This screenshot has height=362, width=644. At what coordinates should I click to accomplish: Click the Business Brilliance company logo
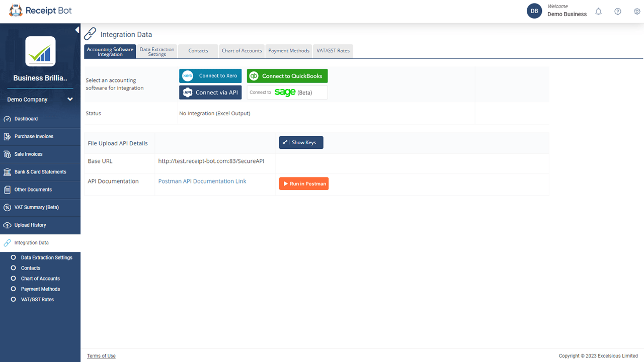point(40,52)
